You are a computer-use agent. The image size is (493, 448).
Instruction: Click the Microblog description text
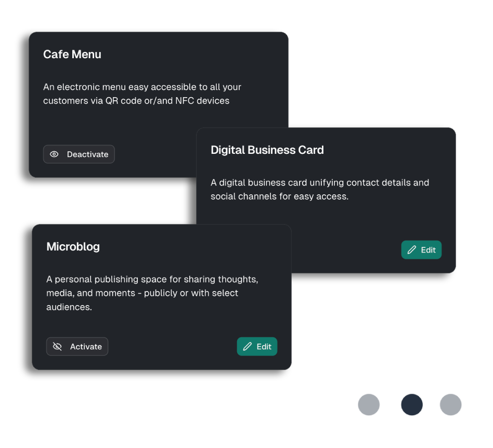point(152,293)
